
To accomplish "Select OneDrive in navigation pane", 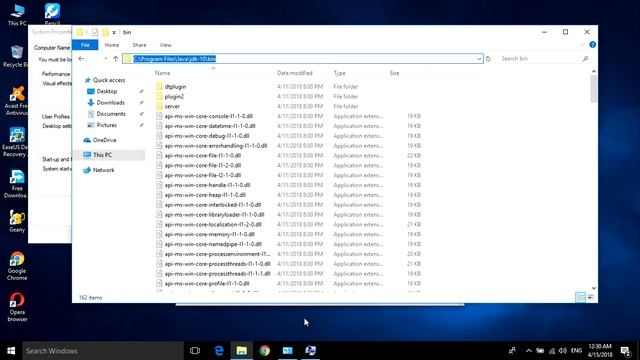I will click(104, 140).
